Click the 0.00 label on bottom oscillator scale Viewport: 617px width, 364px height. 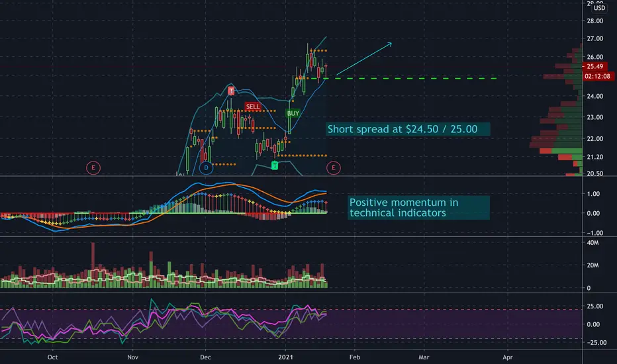click(x=593, y=324)
